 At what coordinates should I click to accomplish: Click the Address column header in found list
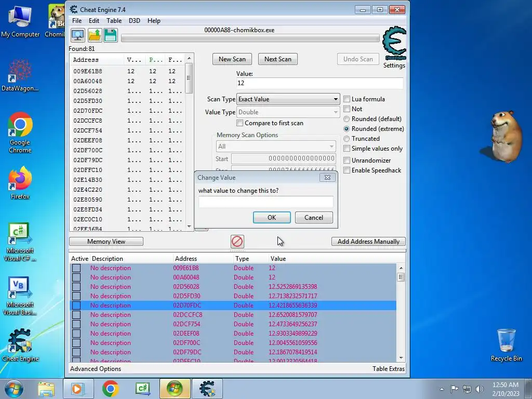(x=97, y=60)
